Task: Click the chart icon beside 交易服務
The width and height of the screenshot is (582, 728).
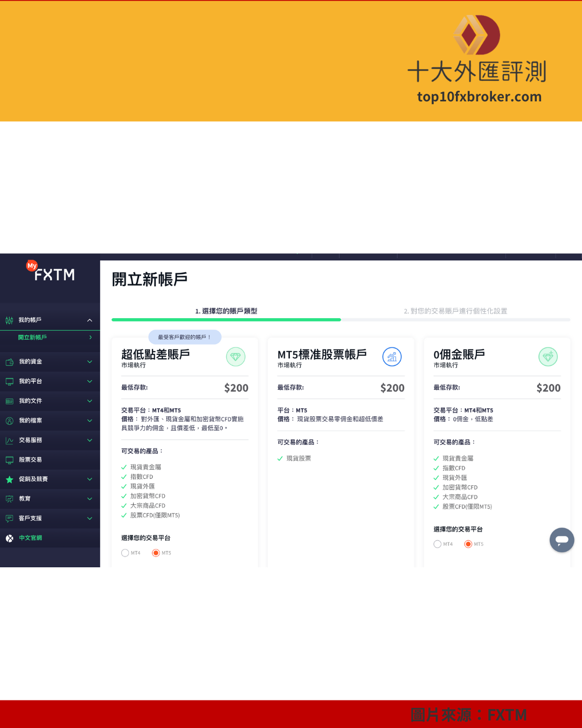Action: 9,441
